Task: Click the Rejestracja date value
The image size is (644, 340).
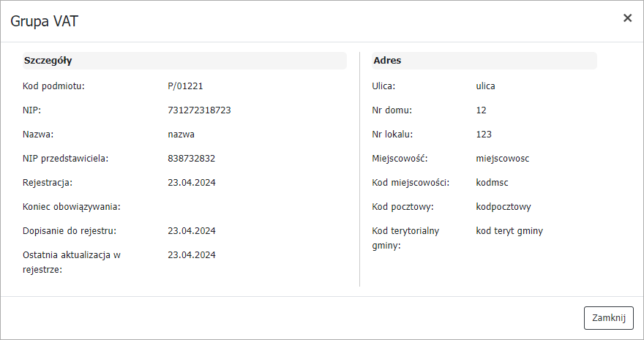Action: [x=191, y=183]
